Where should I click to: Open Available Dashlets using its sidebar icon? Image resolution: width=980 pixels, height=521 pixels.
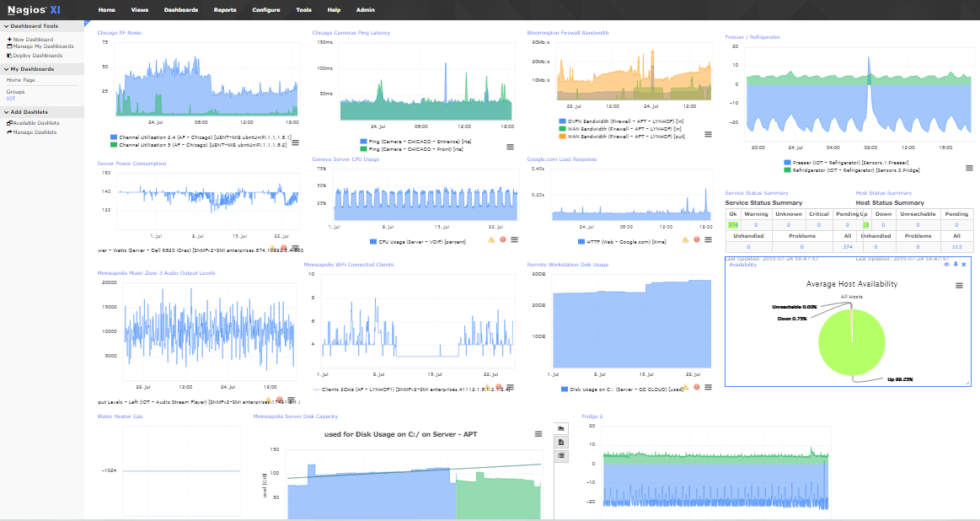(9, 122)
